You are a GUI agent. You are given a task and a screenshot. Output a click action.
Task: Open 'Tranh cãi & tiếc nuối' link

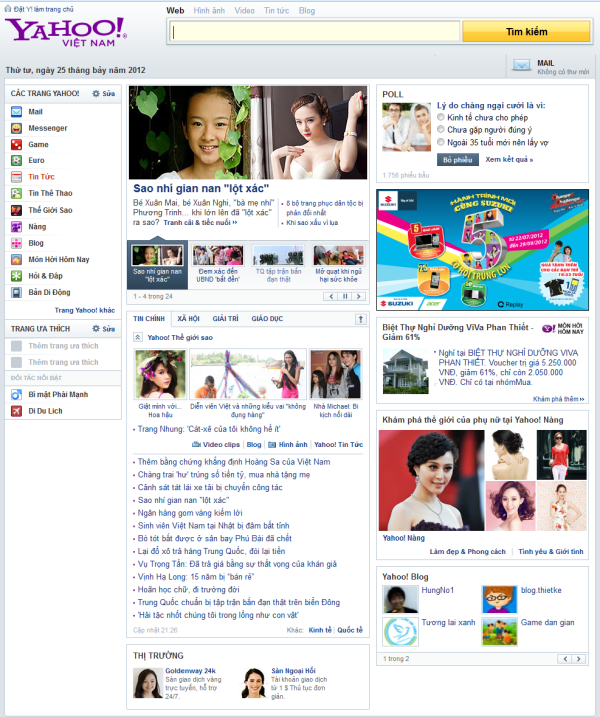pyautogui.click(x=200, y=223)
